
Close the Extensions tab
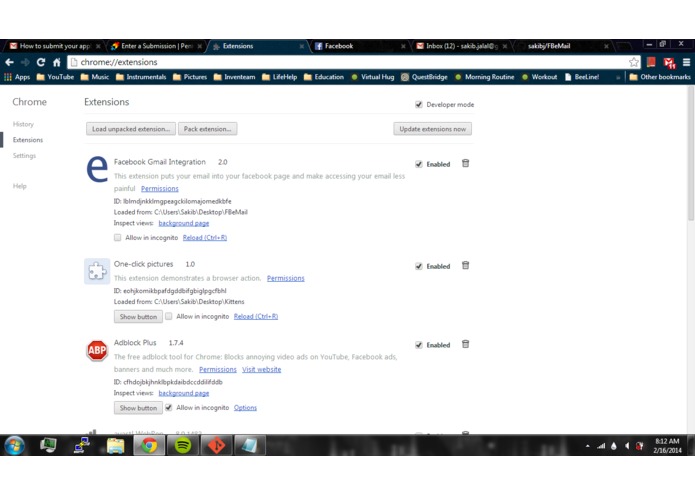301,46
